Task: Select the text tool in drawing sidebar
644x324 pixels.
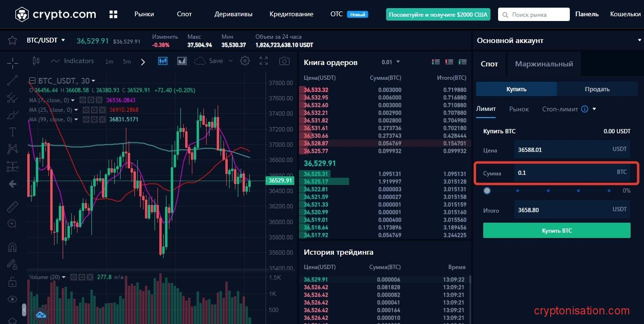Action: point(12,132)
